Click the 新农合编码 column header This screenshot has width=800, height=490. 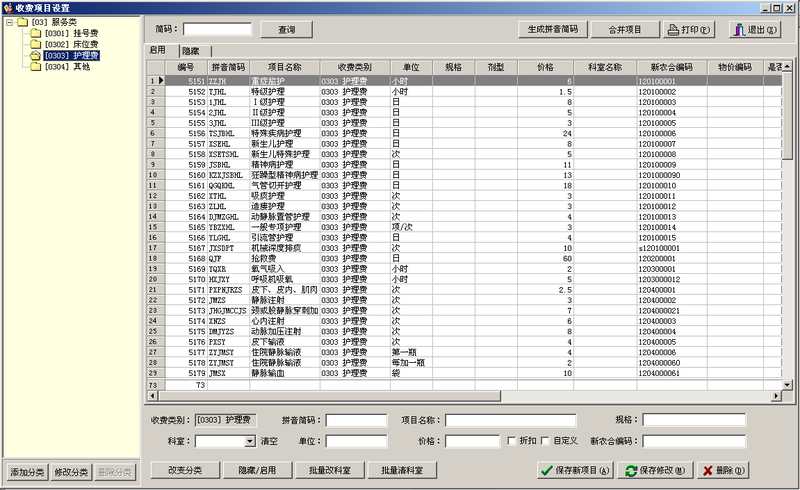672,67
